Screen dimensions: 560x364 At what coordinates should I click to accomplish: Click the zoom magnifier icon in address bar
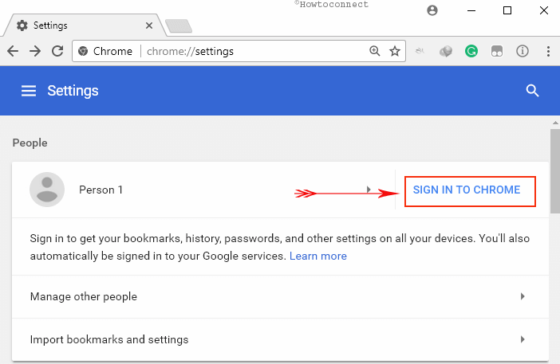click(x=375, y=51)
